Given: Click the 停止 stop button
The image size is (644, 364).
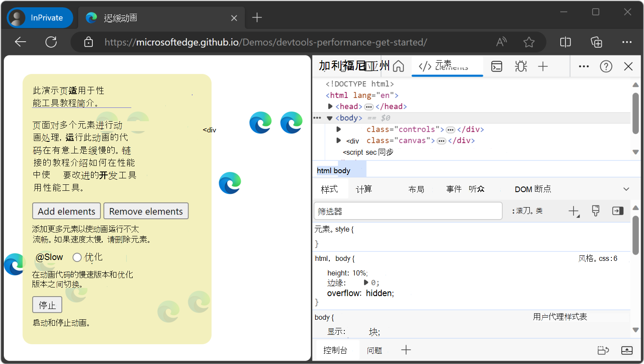Looking at the screenshot, I should (x=47, y=305).
